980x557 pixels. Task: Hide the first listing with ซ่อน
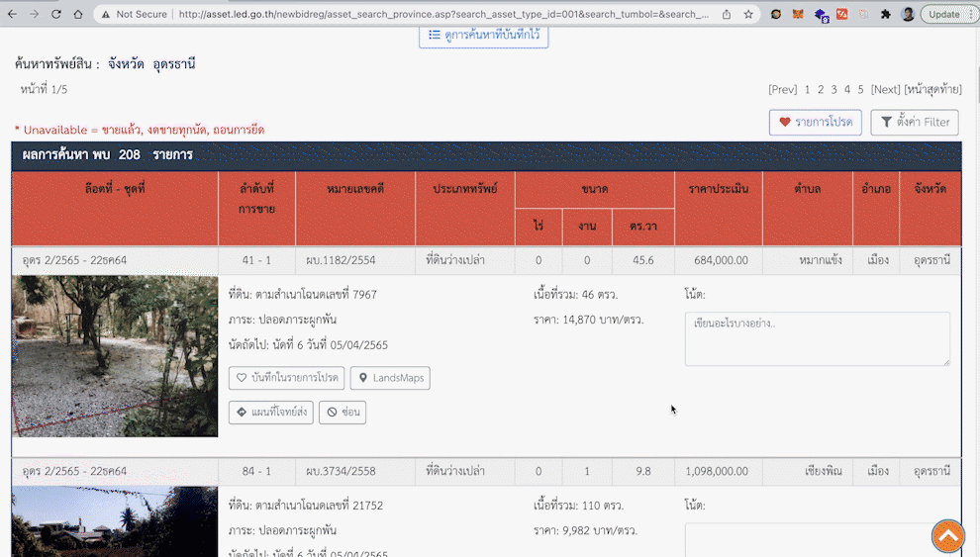coord(343,413)
